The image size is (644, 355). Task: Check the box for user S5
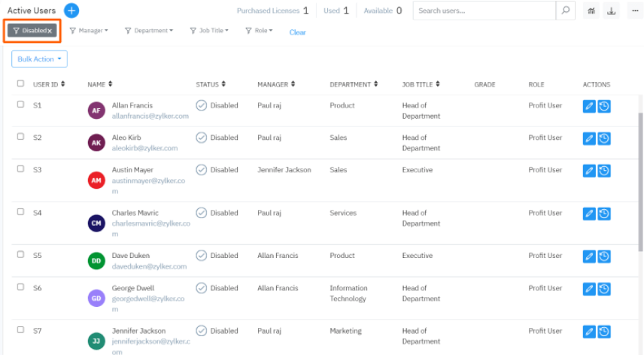click(20, 254)
